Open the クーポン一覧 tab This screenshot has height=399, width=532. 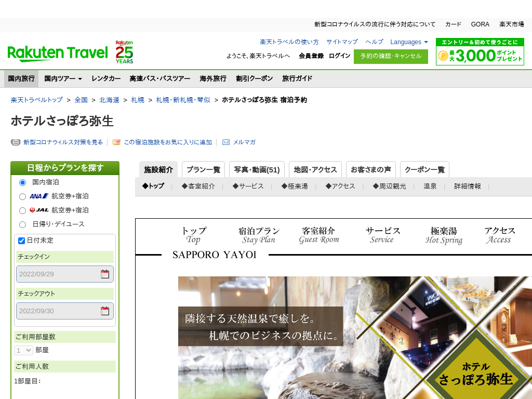425,169
